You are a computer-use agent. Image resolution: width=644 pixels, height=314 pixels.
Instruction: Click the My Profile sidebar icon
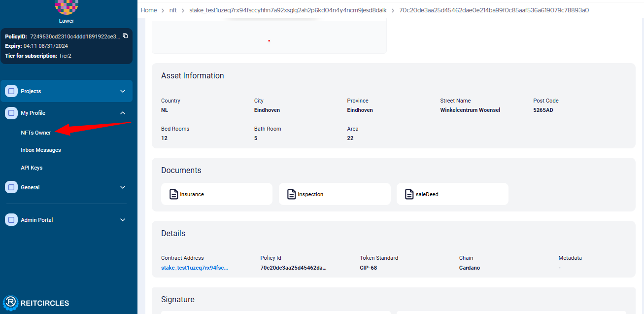coord(11,113)
